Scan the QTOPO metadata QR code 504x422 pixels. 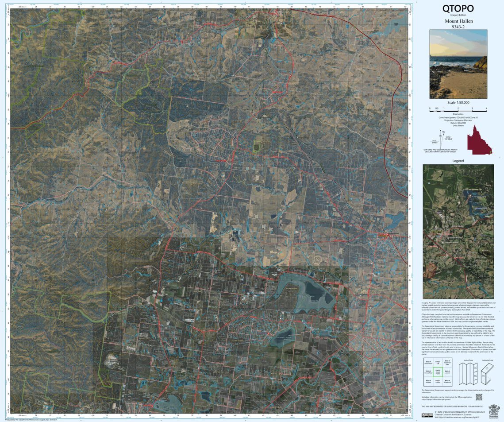coord(479,397)
